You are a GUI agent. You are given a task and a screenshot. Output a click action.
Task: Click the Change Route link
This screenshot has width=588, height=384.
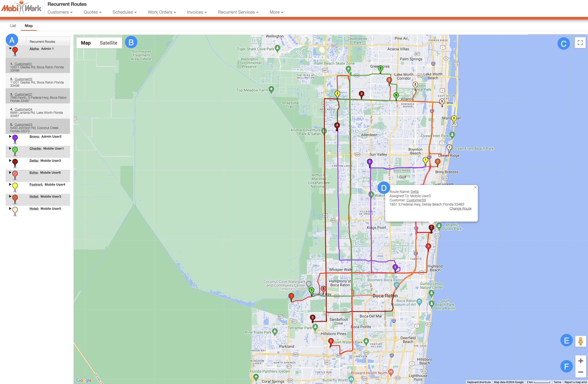460,208
